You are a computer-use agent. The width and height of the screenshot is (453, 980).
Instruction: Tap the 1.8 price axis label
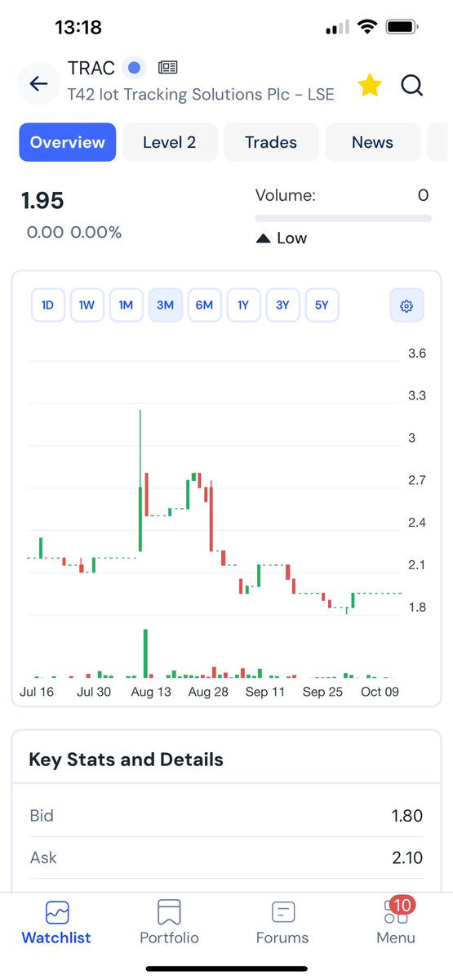pyautogui.click(x=417, y=607)
